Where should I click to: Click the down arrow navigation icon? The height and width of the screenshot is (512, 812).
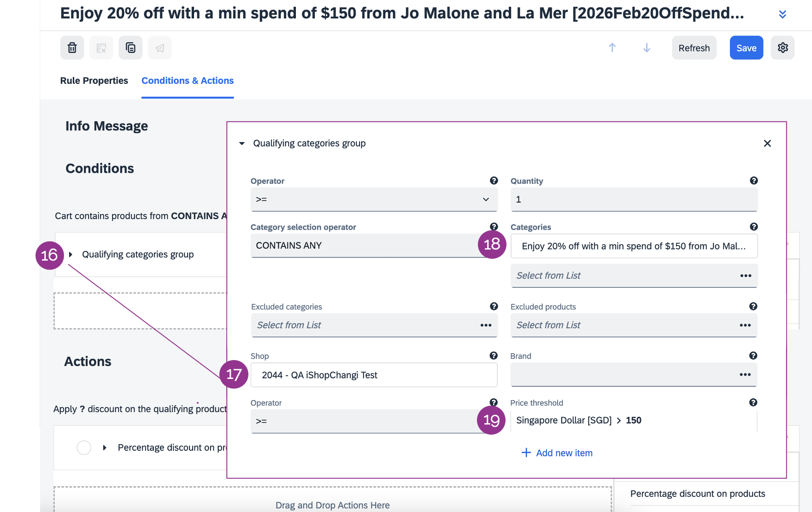[x=647, y=48]
